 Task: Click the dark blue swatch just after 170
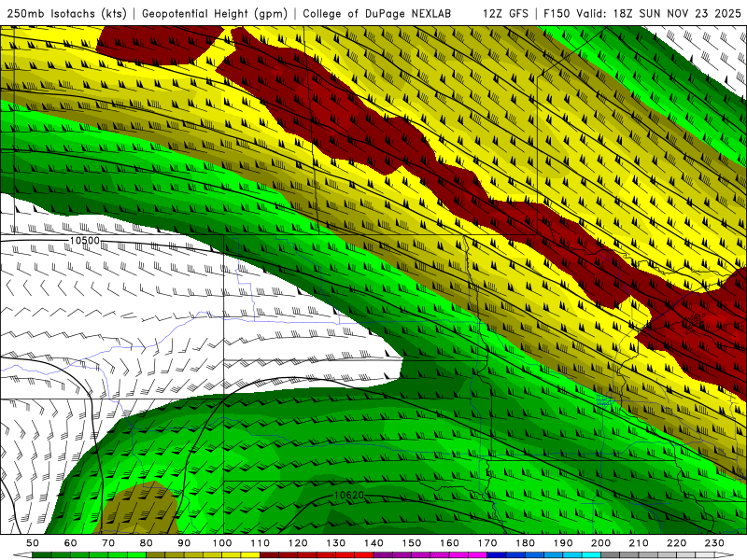coord(497,555)
